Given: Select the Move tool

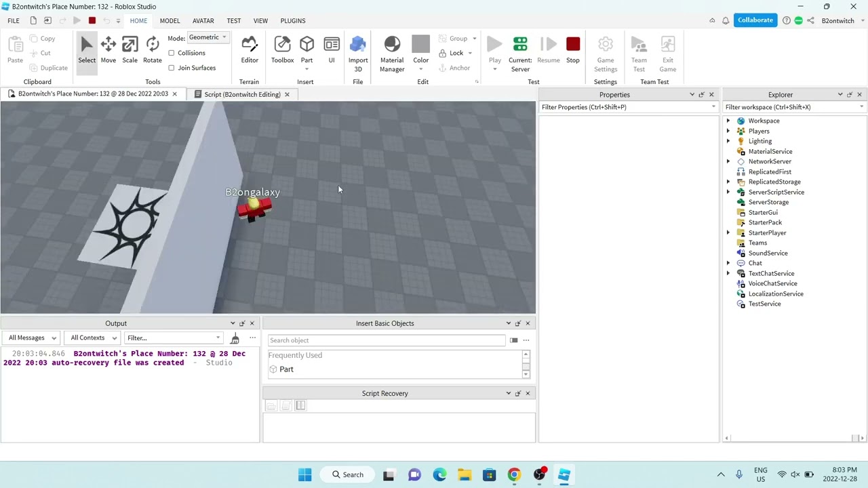Looking at the screenshot, I should pyautogui.click(x=108, y=51).
